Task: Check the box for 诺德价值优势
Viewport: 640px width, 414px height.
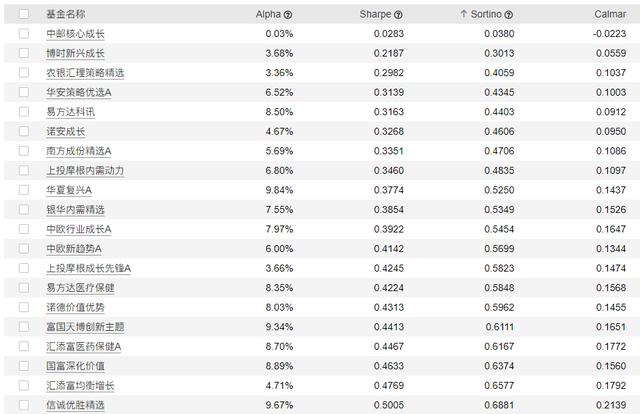Action: [24, 307]
